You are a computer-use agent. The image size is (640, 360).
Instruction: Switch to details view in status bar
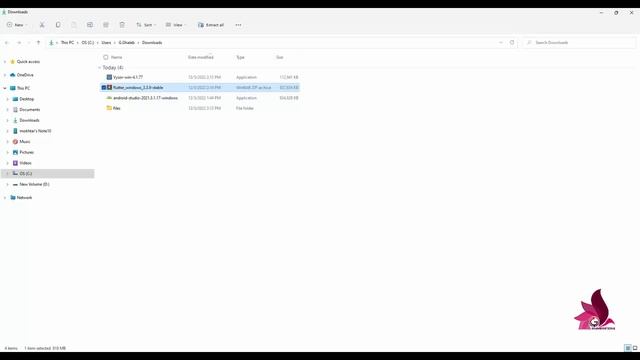pyautogui.click(x=628, y=348)
